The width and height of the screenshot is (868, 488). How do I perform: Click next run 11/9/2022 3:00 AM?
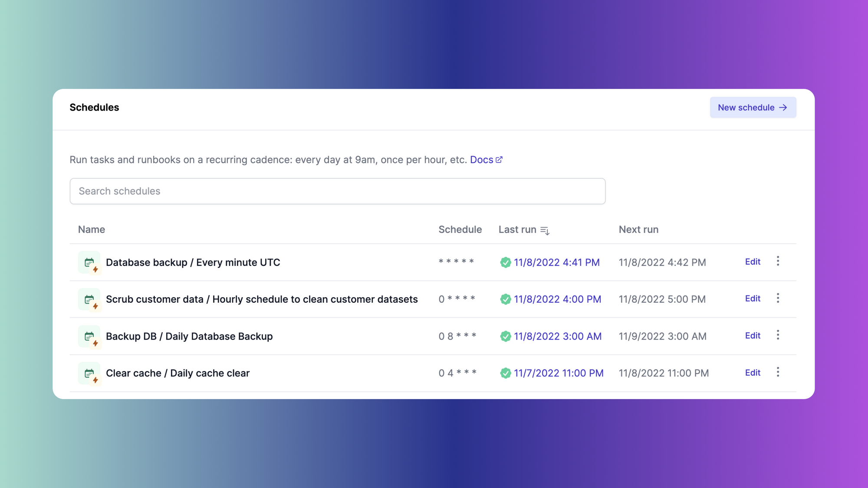click(663, 336)
